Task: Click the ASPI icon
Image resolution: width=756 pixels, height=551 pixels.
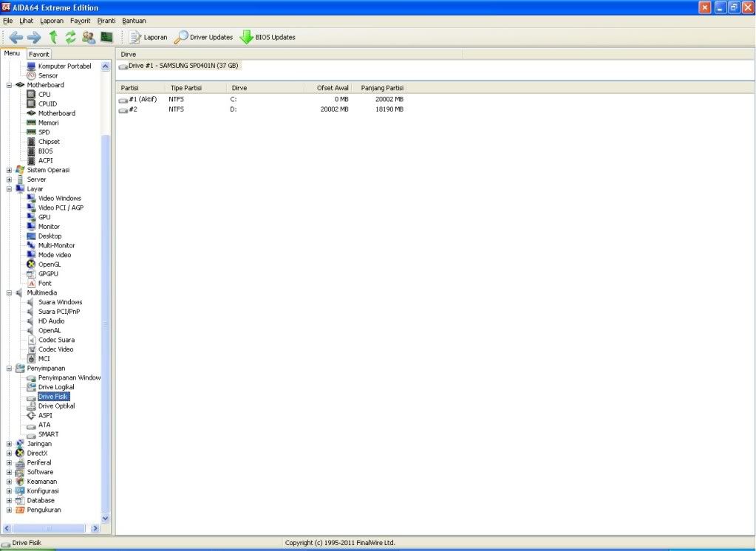Action: (31, 416)
